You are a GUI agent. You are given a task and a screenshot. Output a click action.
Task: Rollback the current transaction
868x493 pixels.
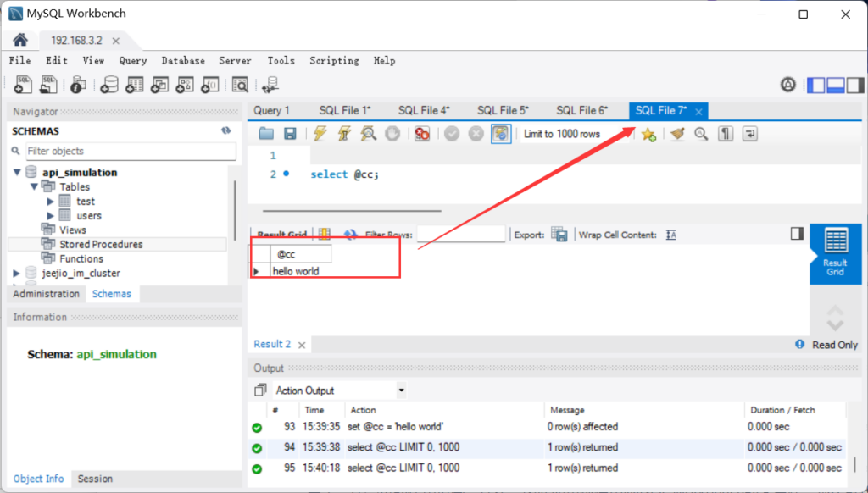pos(476,133)
